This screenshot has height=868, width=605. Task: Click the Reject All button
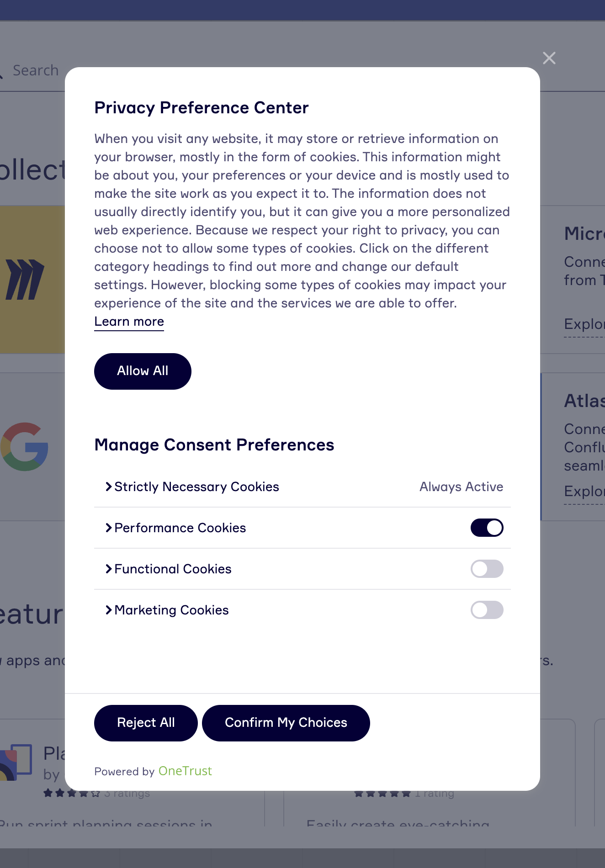(x=146, y=723)
